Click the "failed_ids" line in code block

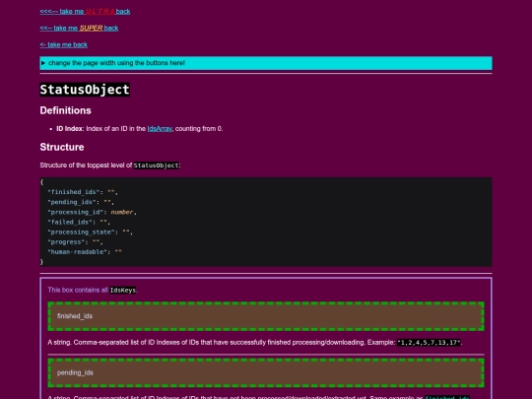click(x=79, y=223)
